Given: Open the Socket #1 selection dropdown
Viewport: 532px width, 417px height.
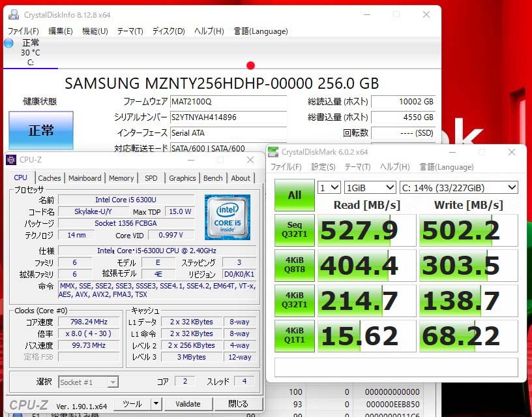Looking at the screenshot, I should point(88,382).
